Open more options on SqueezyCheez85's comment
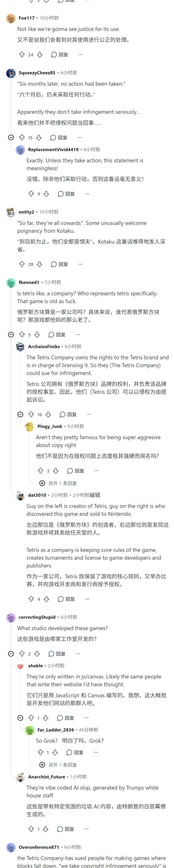This screenshot has height=868, width=174. (80, 137)
